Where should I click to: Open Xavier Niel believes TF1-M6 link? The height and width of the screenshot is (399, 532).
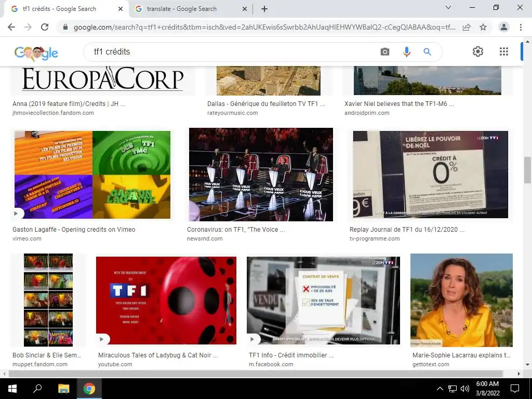(x=400, y=104)
